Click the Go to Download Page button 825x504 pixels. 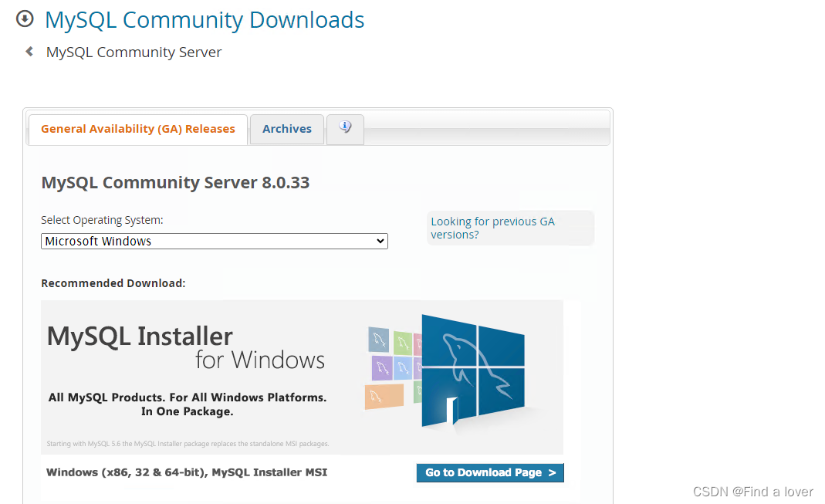(x=490, y=472)
